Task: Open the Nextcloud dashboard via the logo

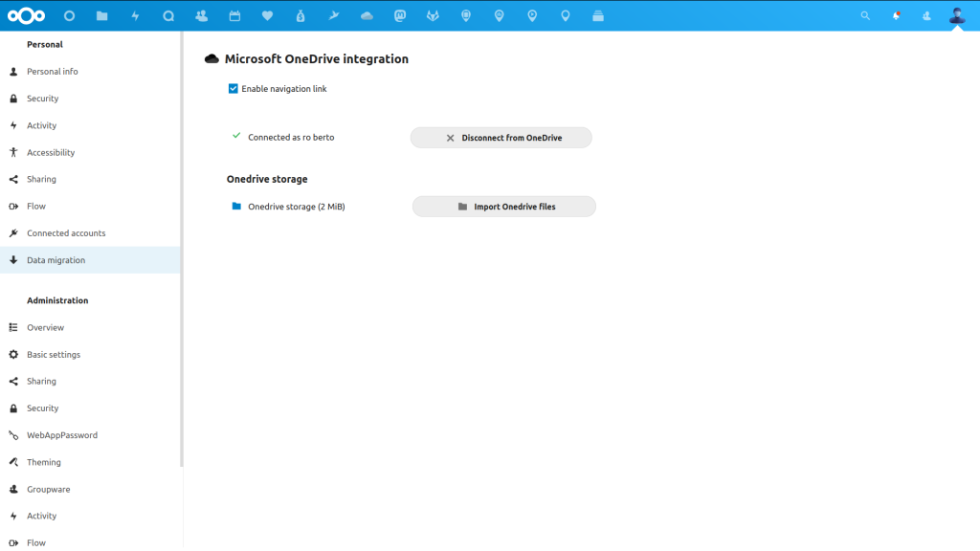Action: pyautogui.click(x=26, y=14)
